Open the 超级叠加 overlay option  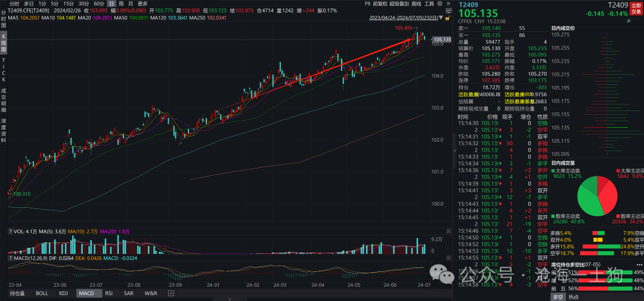tap(399, 4)
